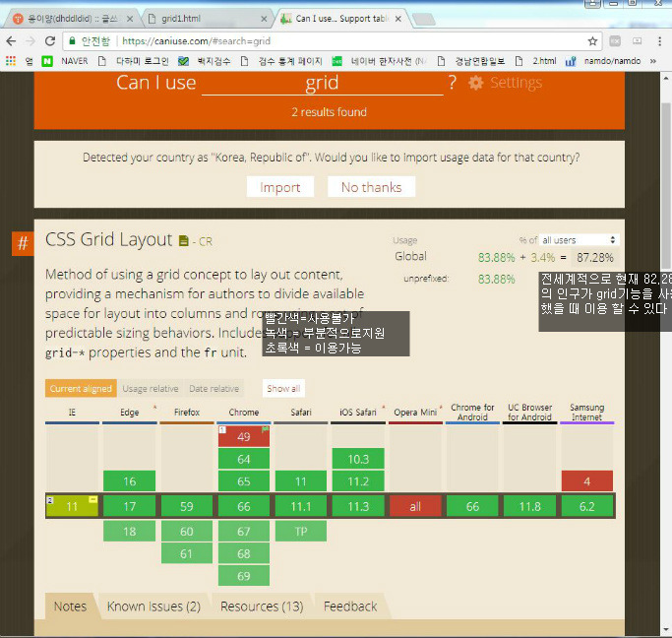Click the Safari TP cell
672x638 pixels.
point(301,532)
